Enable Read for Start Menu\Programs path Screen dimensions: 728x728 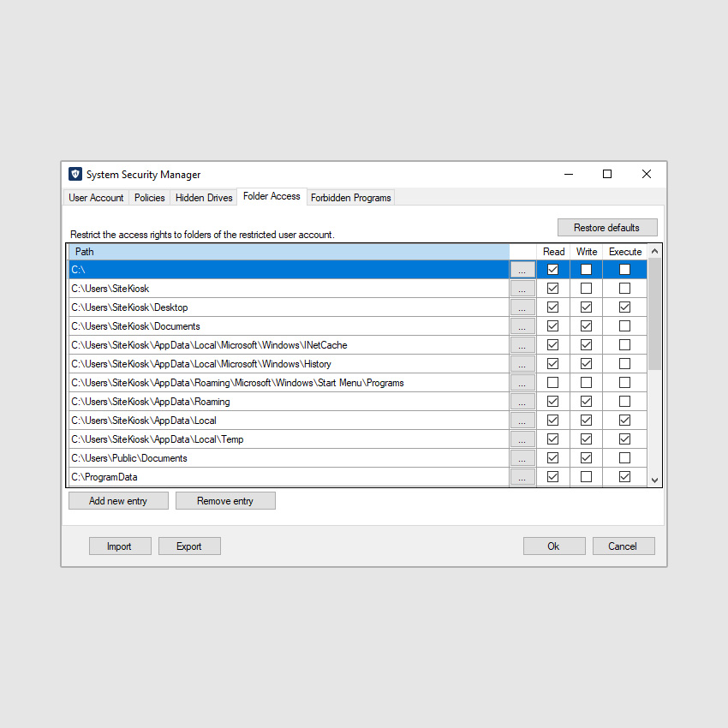[x=552, y=383]
